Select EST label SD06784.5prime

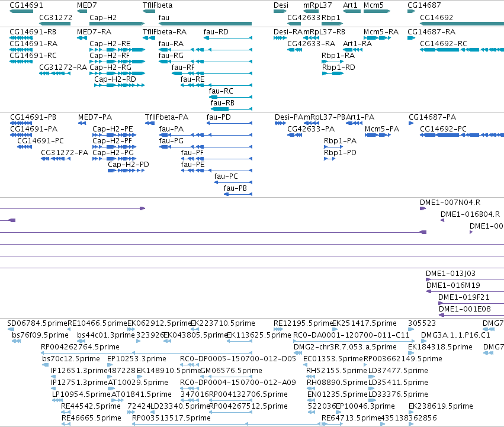[37, 323]
